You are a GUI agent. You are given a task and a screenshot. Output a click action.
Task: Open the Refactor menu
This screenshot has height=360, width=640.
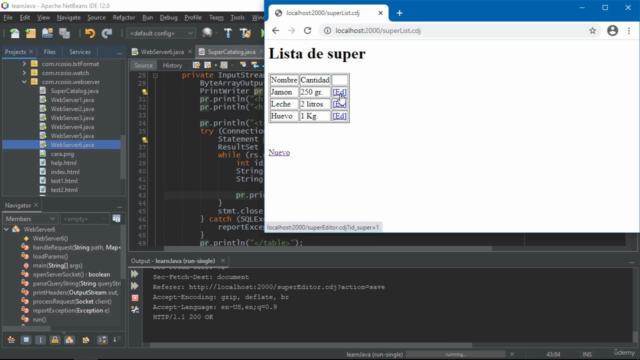coord(124,18)
